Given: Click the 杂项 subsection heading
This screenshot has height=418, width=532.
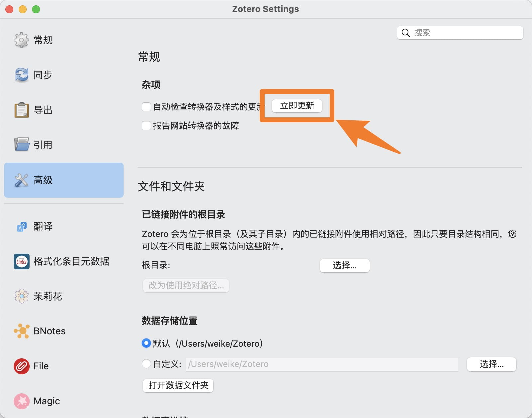Looking at the screenshot, I should [151, 85].
